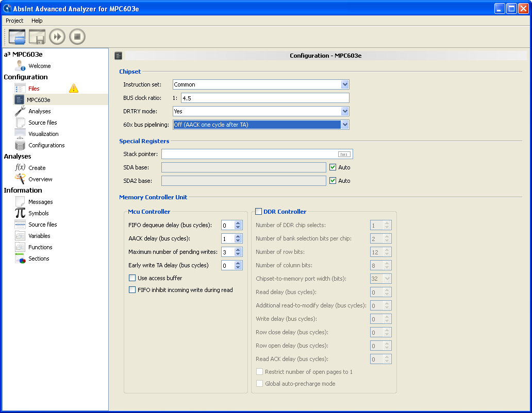Viewport: 532px width, 413px height.
Task: Click the stop analysis toolbar button
Action: click(77, 37)
